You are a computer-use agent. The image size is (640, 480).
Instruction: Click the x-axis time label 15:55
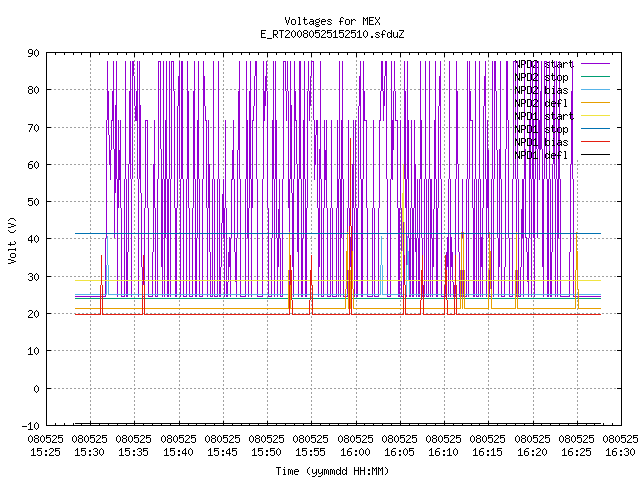[311, 452]
